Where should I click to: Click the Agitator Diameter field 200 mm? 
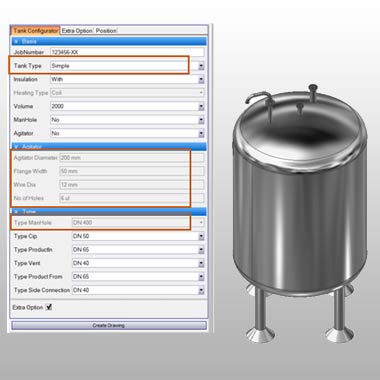point(132,158)
